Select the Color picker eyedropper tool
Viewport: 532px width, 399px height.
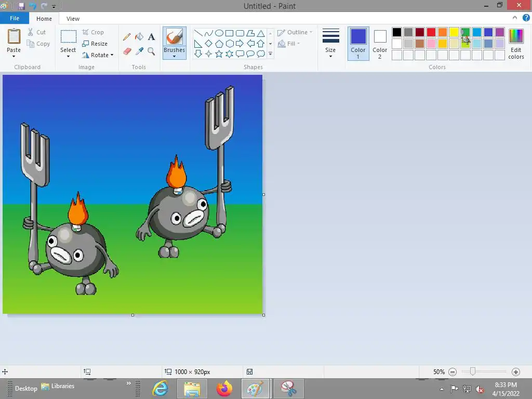point(139,51)
